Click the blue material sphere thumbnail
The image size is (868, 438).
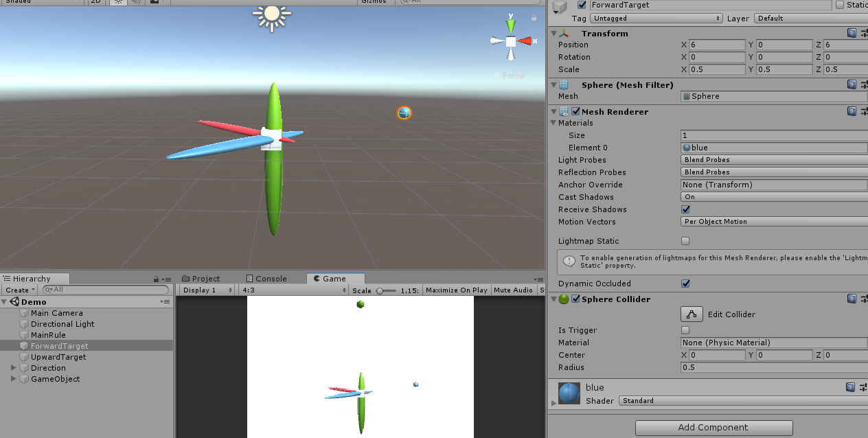click(568, 393)
